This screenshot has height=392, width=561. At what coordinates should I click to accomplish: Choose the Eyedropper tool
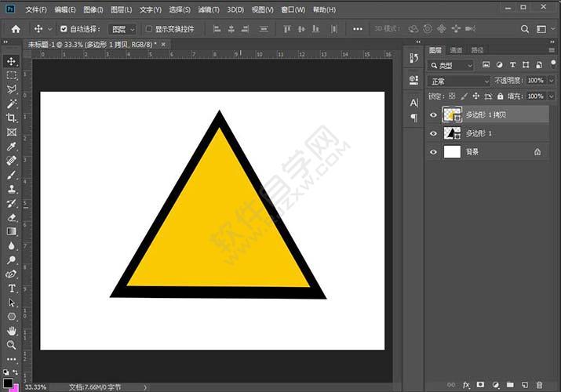[x=12, y=147]
